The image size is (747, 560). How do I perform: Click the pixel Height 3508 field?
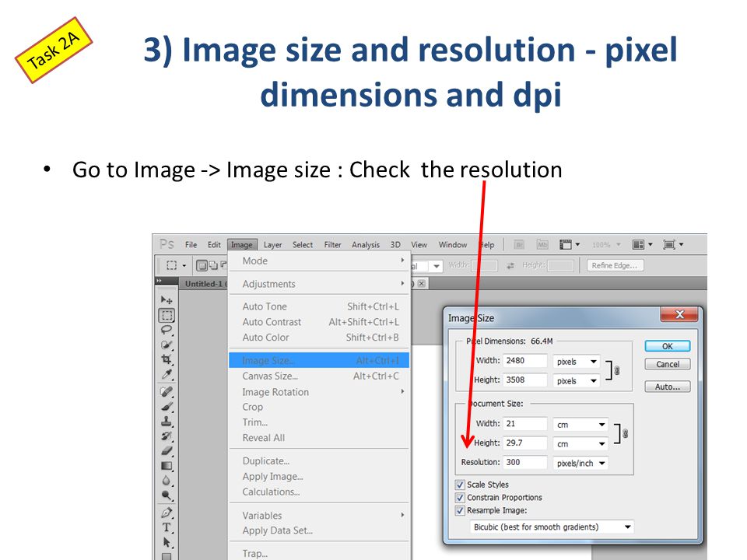pos(524,380)
